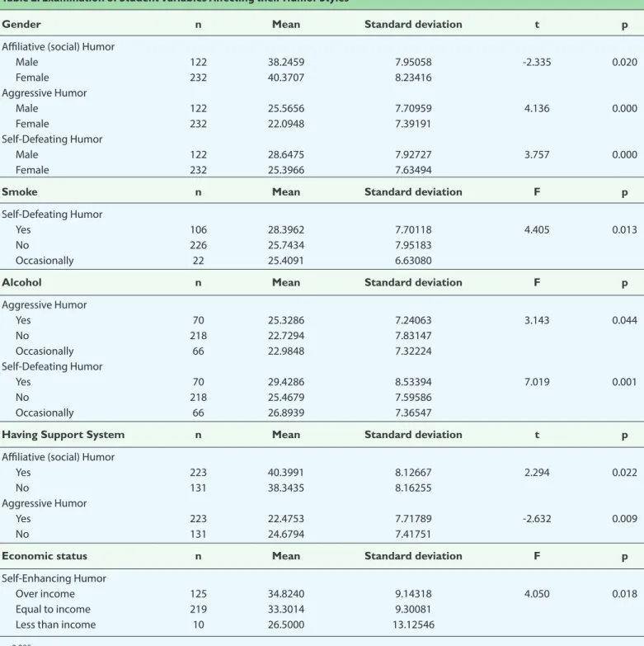Click the mean value 34.8240
The width and height of the screenshot is (644, 646).
click(x=286, y=594)
